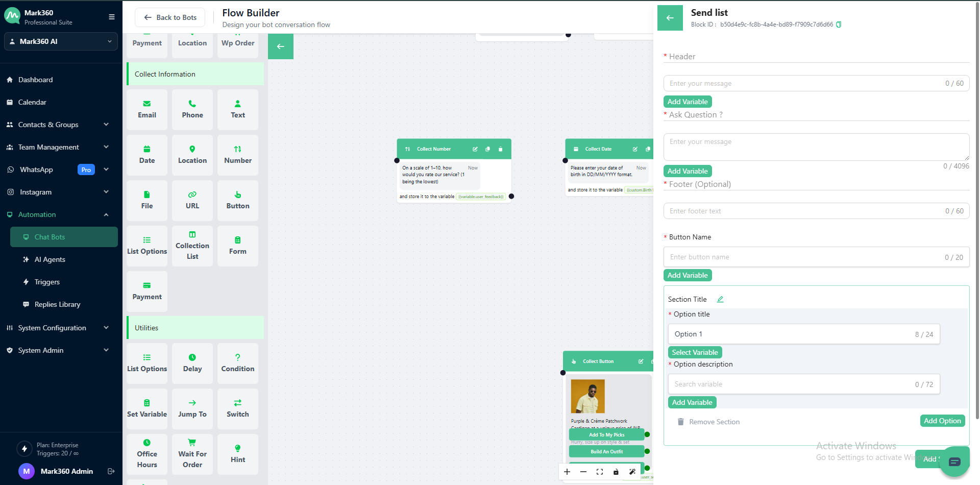Copy the Block ID to clipboard

pyautogui.click(x=839, y=25)
